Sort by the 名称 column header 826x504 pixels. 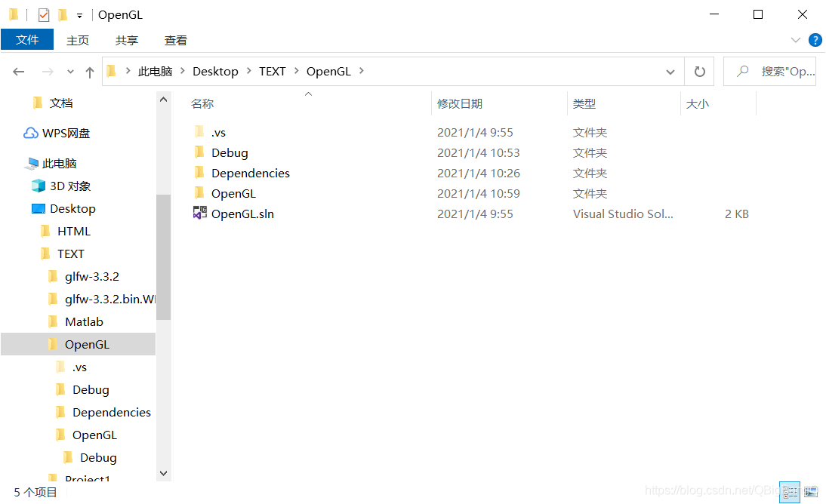202,104
